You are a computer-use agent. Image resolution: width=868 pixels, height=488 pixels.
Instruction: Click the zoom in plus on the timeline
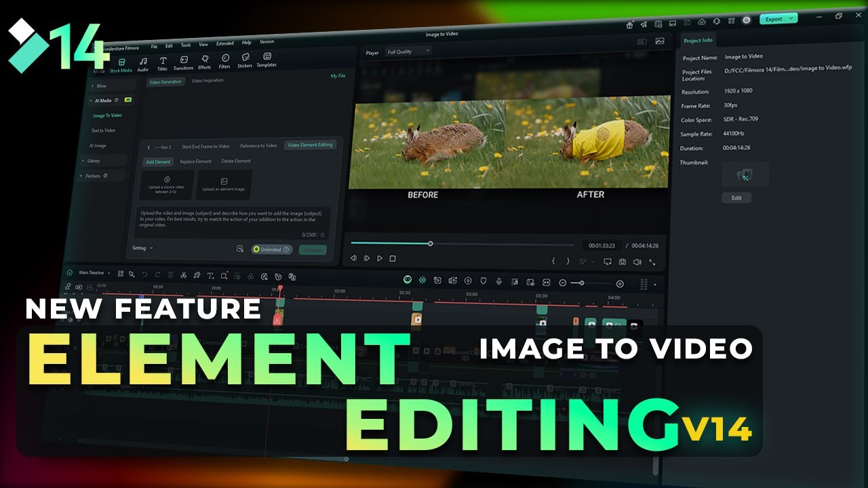pyautogui.click(x=620, y=284)
